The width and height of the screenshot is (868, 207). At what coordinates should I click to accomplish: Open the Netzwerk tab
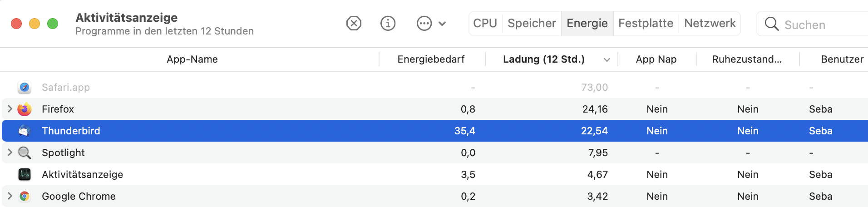click(710, 23)
